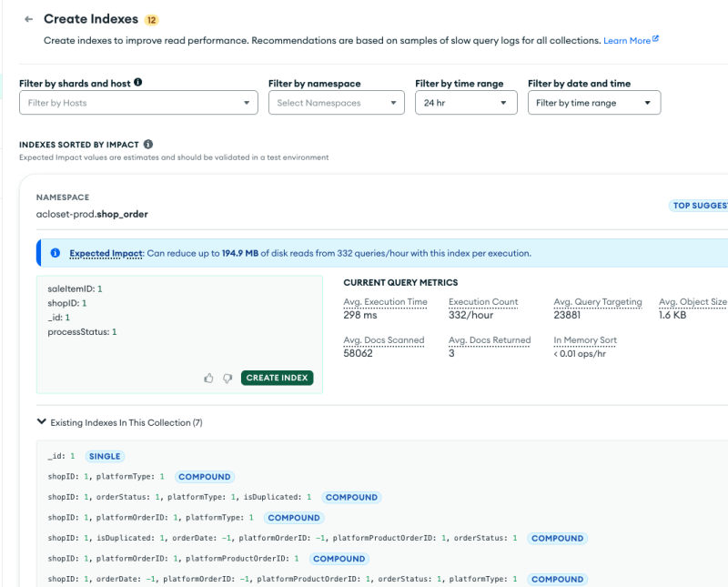The width and height of the screenshot is (728, 587).
Task: Click the thumbs down icon on the suggestion
Action: tap(227, 379)
